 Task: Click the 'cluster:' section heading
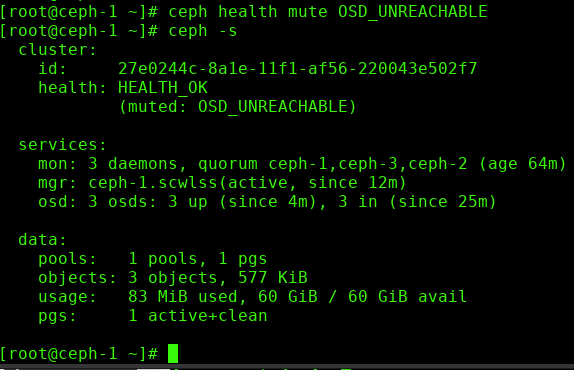click(57, 50)
